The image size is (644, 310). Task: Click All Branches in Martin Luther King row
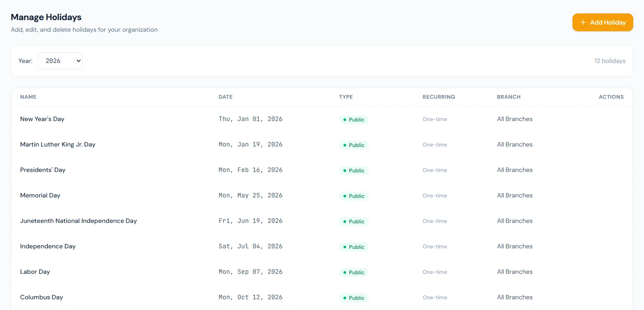pos(515,144)
